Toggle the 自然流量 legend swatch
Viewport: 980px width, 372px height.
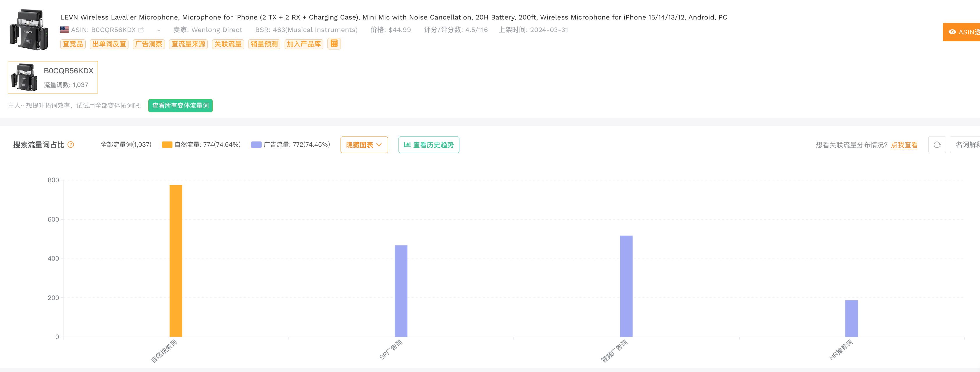pyautogui.click(x=167, y=145)
